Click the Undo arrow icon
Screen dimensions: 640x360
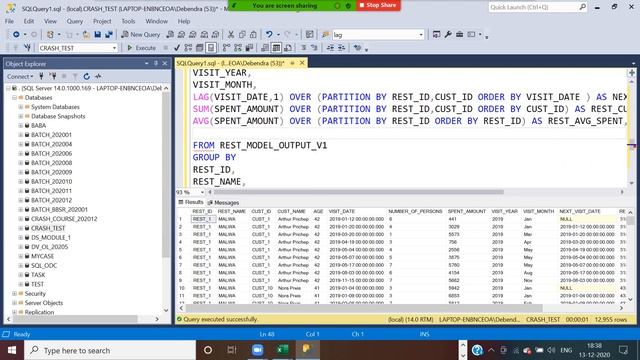(x=269, y=35)
